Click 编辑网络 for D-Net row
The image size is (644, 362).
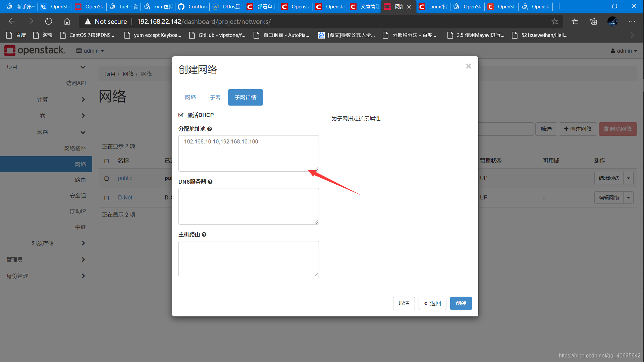pos(609,198)
